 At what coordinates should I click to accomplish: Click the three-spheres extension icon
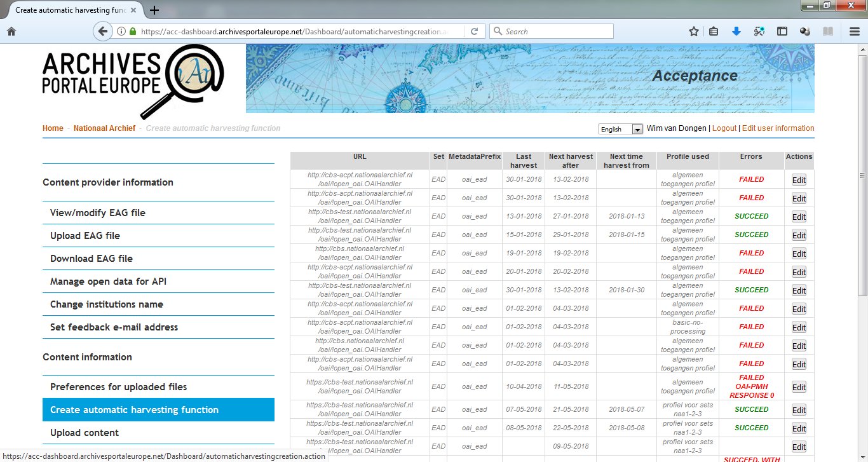tap(804, 31)
